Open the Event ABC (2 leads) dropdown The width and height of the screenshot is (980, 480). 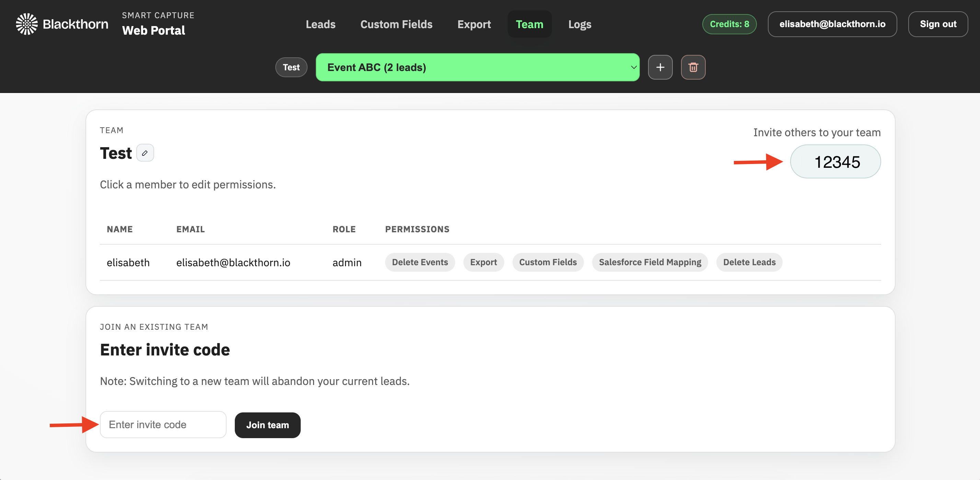pyautogui.click(x=477, y=67)
